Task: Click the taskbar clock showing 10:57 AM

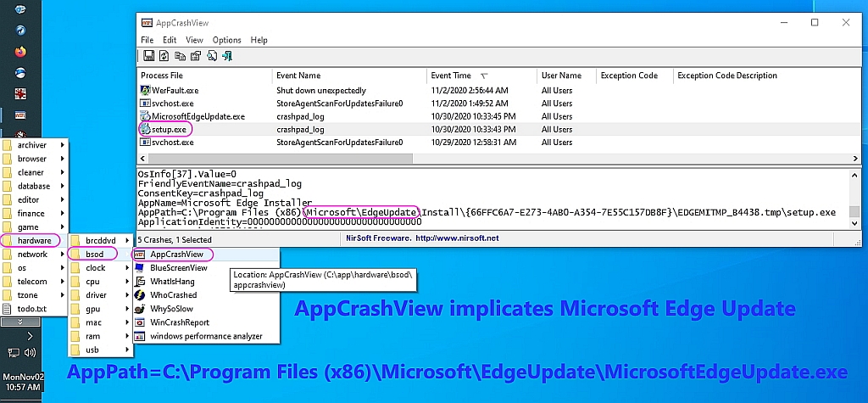Action: (x=21, y=382)
